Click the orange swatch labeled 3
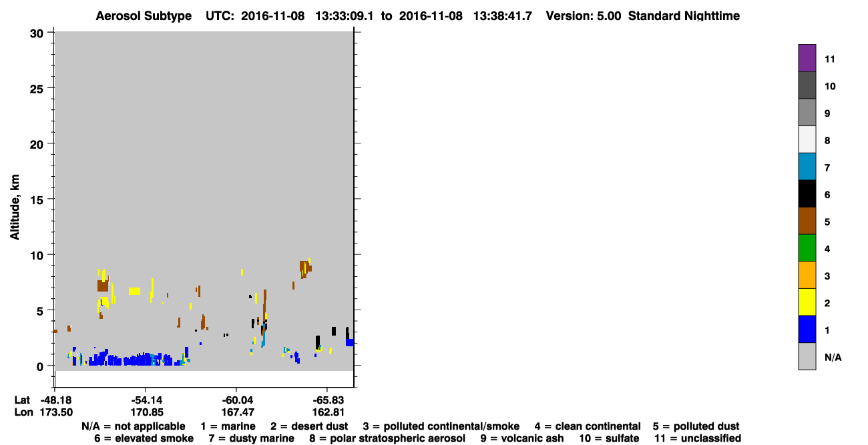This screenshot has width=868, height=445. [807, 275]
